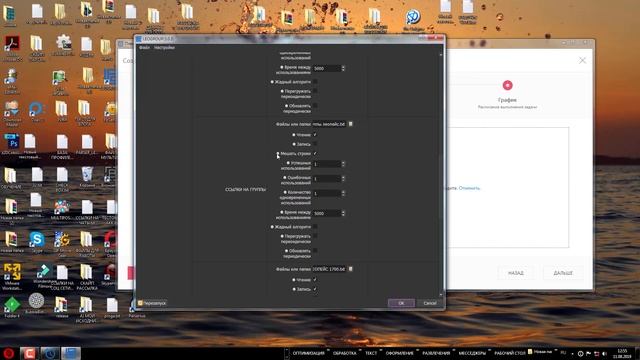Screen dimensions: 640x360
Task: Click the RU language indicator in tray
Action: click(563, 352)
